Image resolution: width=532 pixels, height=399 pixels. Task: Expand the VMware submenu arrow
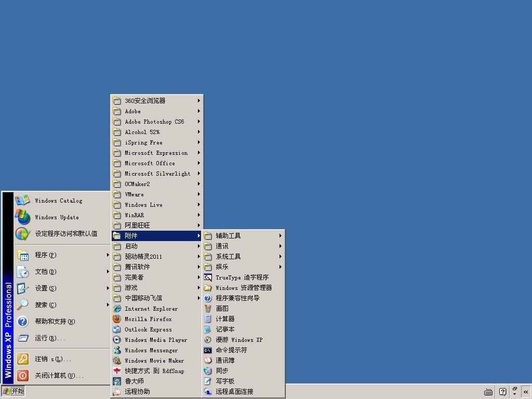pyautogui.click(x=199, y=194)
